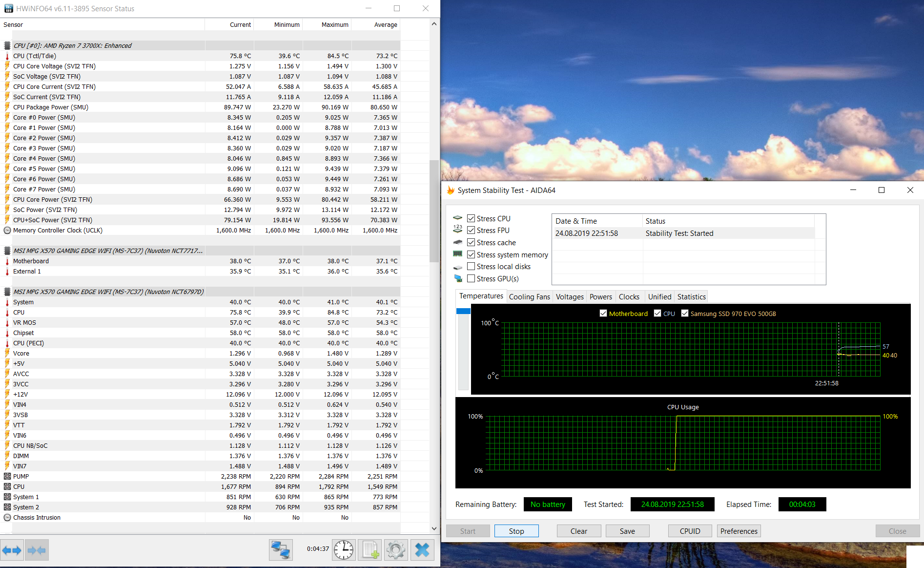The image size is (924, 568).
Task: Uncheck the Stress FPU checkbox
Action: (x=471, y=230)
